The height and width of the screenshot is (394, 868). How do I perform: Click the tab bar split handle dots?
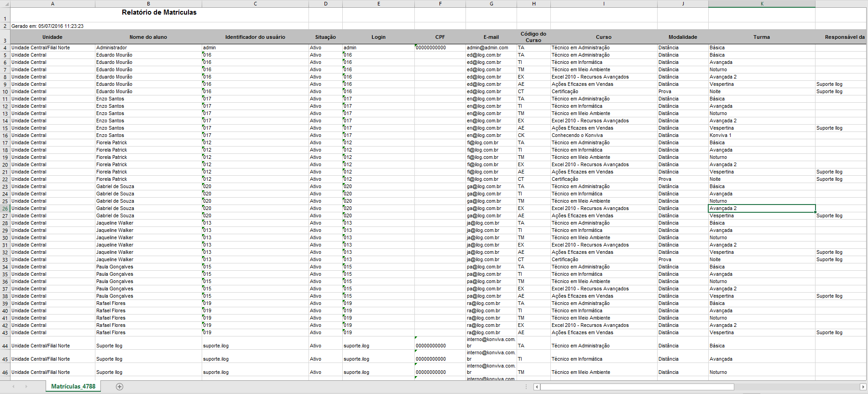pos(527,387)
